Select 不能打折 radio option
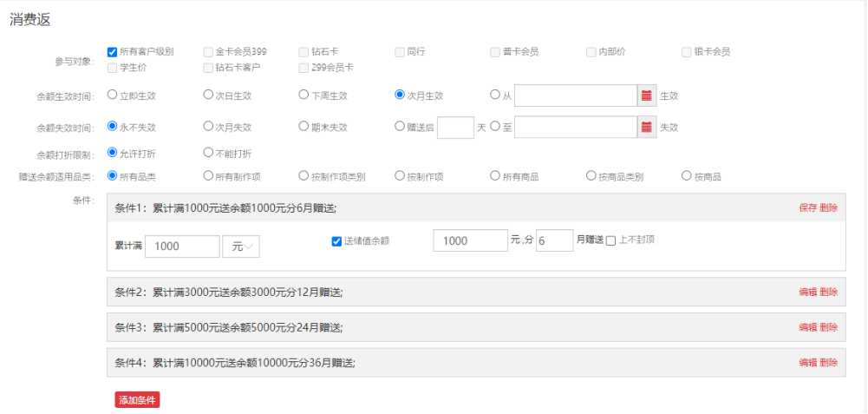Screen dimensions: 868x414 click(208, 152)
